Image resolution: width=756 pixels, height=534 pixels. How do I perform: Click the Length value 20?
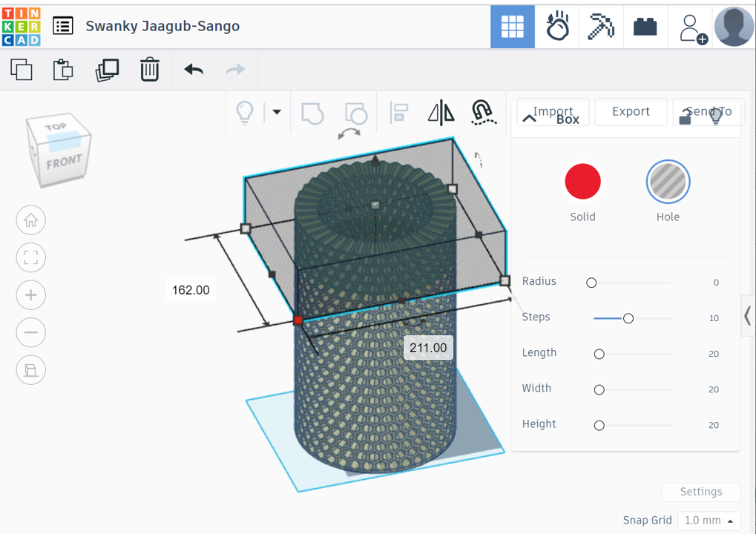(x=714, y=354)
